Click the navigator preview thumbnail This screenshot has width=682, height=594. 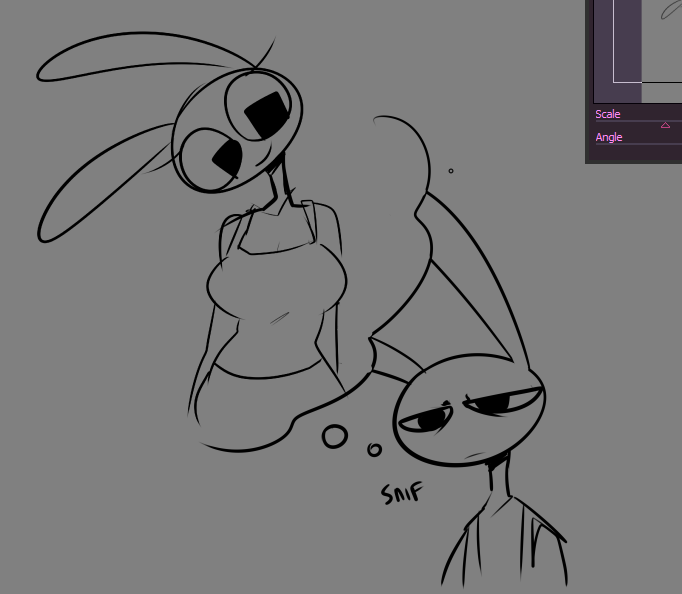pos(638,51)
